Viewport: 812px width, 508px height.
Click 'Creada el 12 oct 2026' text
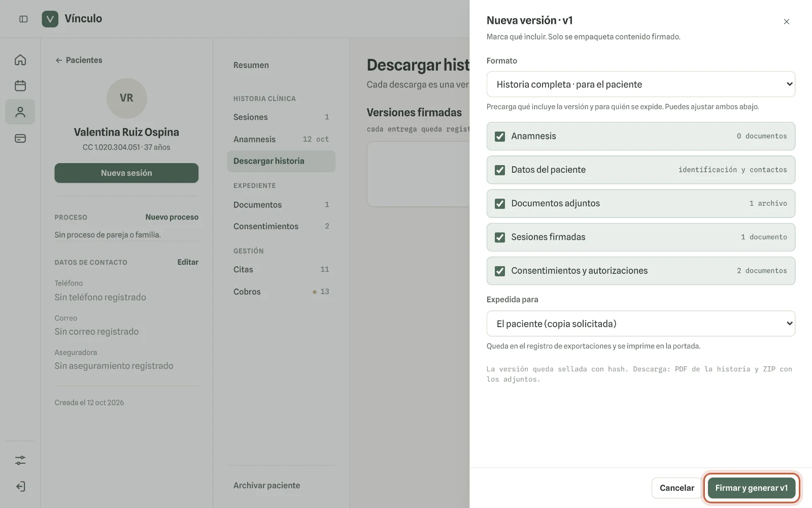pyautogui.click(x=89, y=402)
